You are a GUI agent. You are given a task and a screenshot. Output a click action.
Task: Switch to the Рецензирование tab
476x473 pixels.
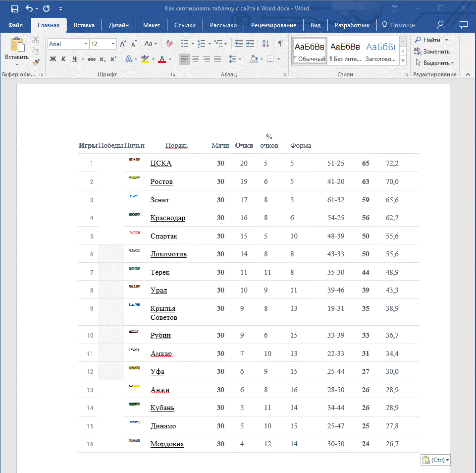pyautogui.click(x=273, y=25)
